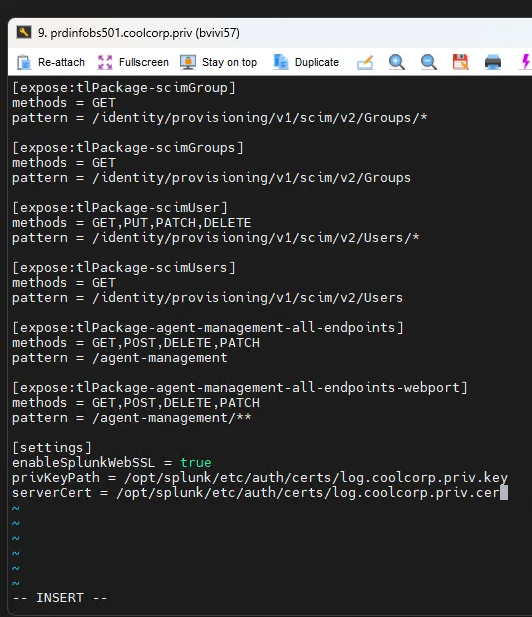Click the pattern = /agent-management line

click(120, 358)
